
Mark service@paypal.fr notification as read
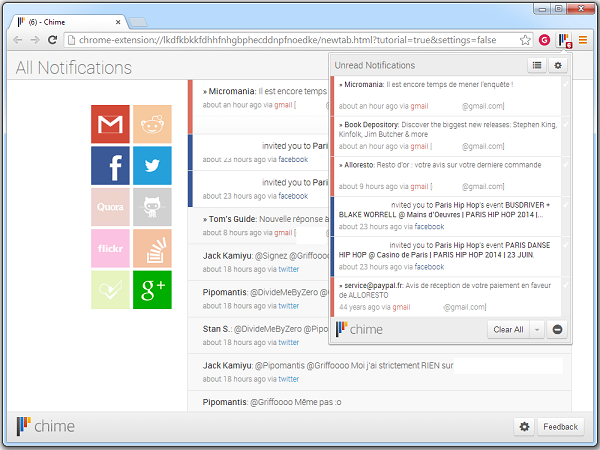[566, 285]
